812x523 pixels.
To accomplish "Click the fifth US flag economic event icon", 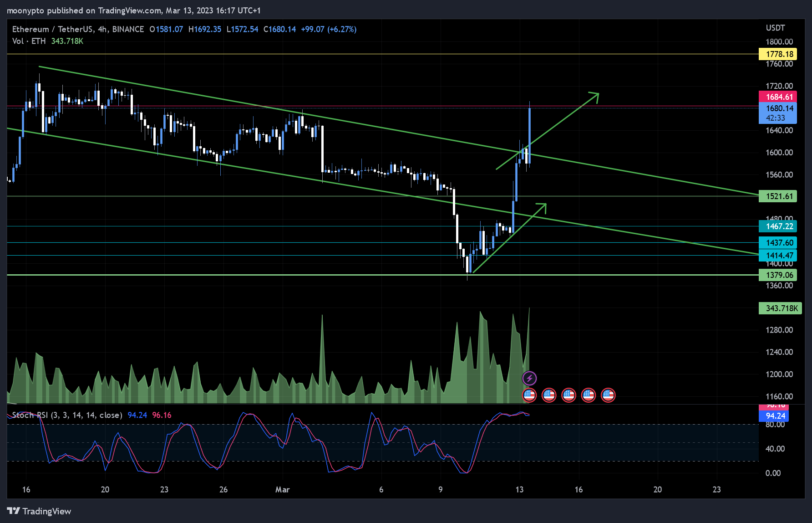I will 608,395.
